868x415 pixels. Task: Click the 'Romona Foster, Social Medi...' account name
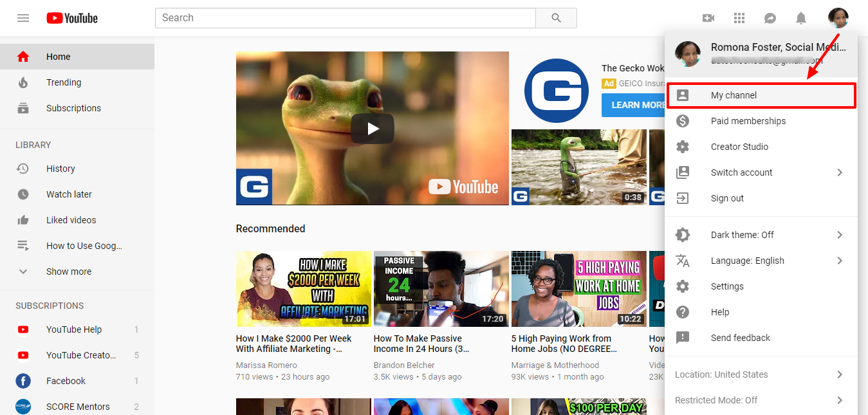[779, 47]
